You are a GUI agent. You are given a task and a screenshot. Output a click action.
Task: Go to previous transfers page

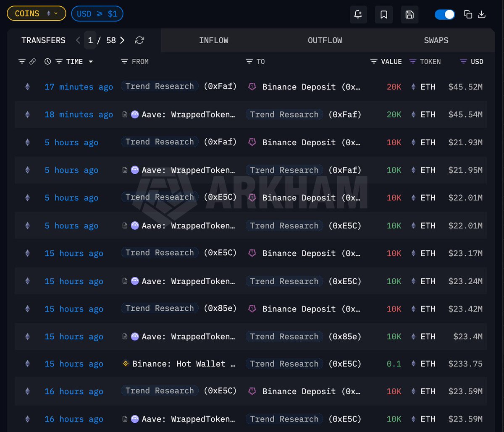[x=78, y=40]
